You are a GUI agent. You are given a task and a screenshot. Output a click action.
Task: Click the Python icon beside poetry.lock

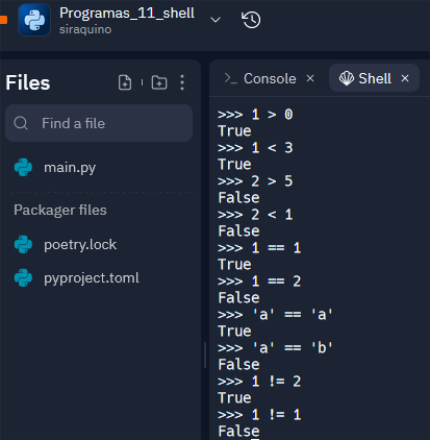[x=23, y=244]
